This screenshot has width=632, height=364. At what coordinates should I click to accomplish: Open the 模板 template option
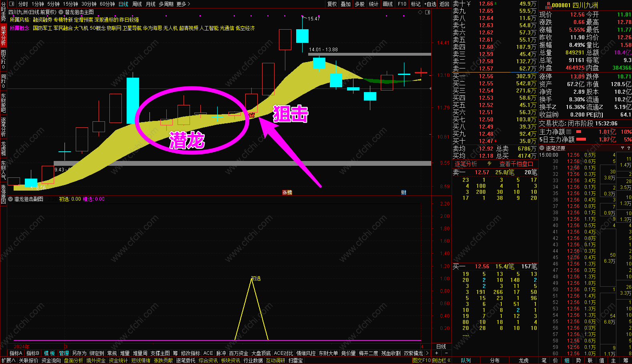[50, 353]
